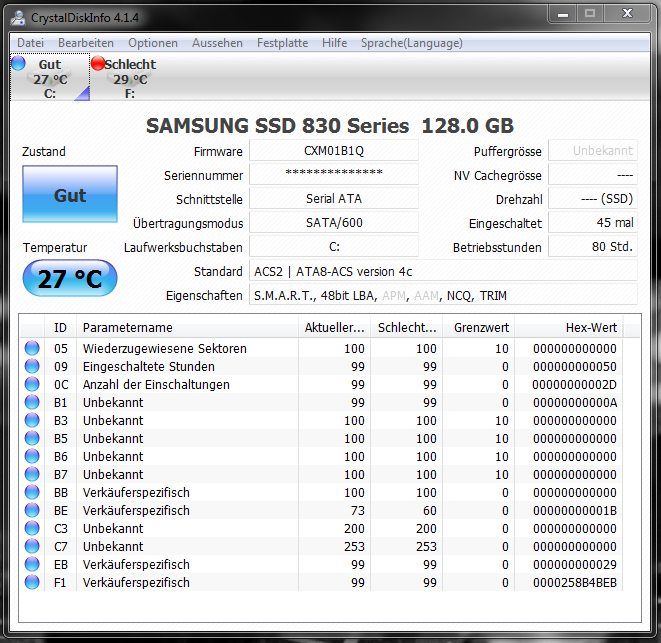Viewport: 661px width, 643px height.
Task: Click the Eingeschaltet value 45 mal
Action: [x=593, y=223]
